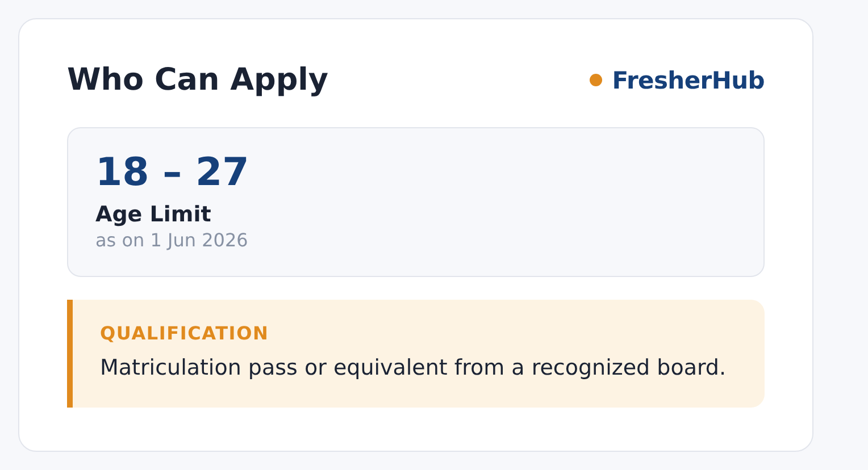This screenshot has width=868, height=470.
Task: Click the dash between 18 and 27
Action: click(x=172, y=174)
